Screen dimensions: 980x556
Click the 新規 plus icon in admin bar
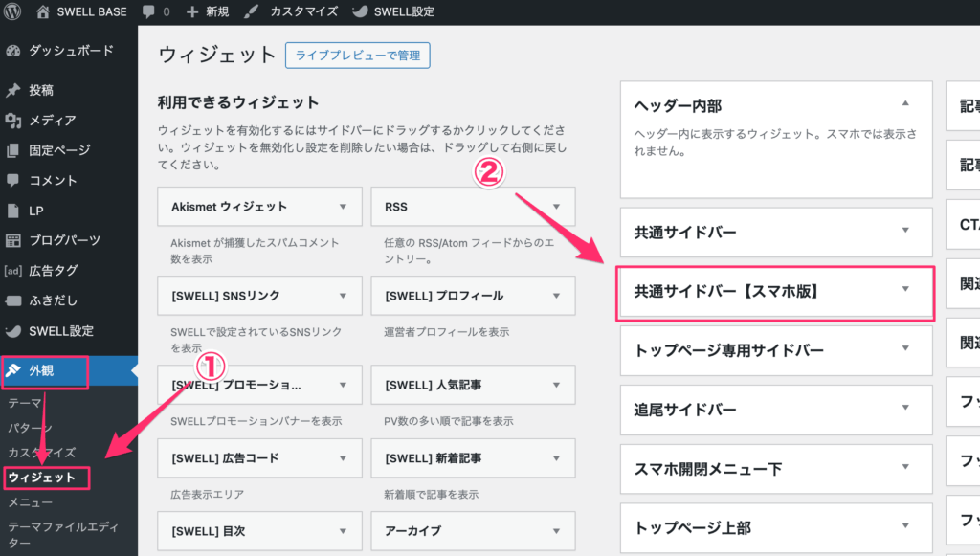[191, 11]
